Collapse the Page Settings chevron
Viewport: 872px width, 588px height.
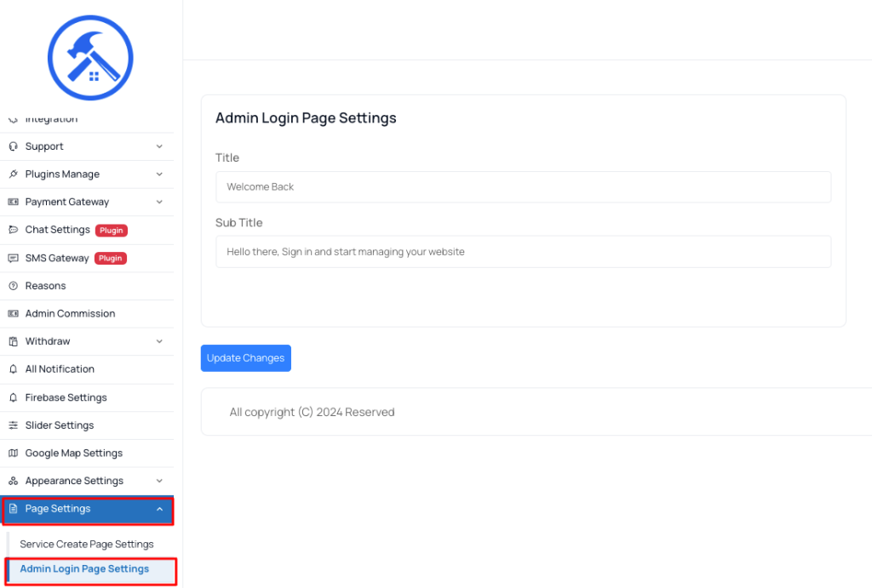[x=159, y=509]
